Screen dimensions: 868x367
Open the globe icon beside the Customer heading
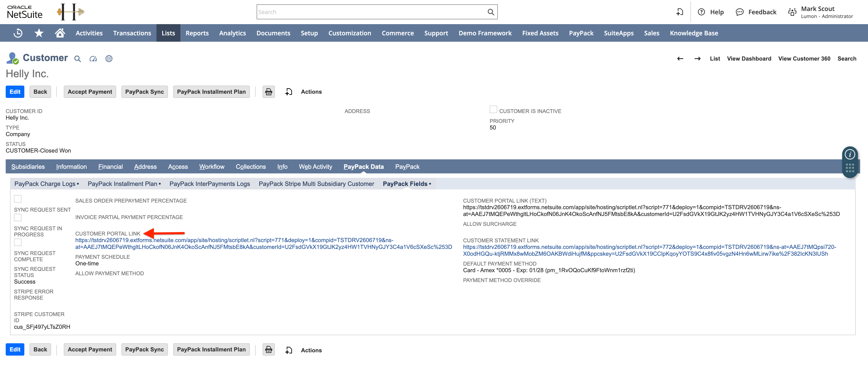tap(109, 58)
